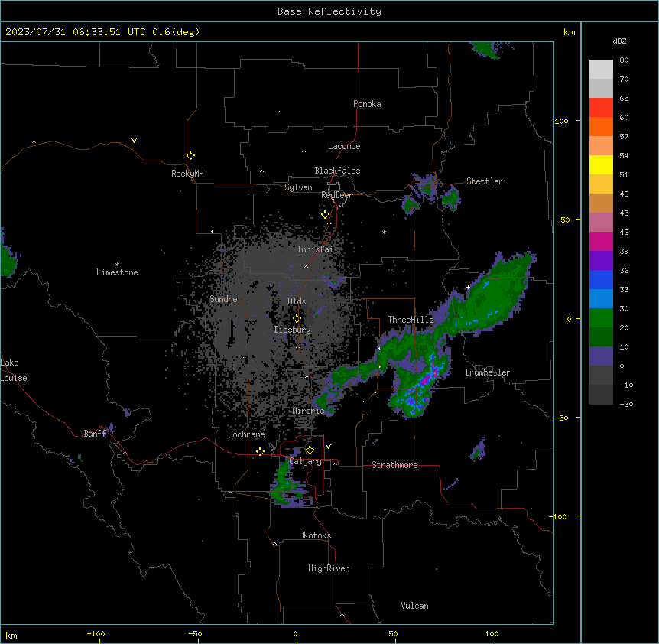
Task: Pick the orange legend band between 60 and 57 dBZ
Action: pos(601,126)
